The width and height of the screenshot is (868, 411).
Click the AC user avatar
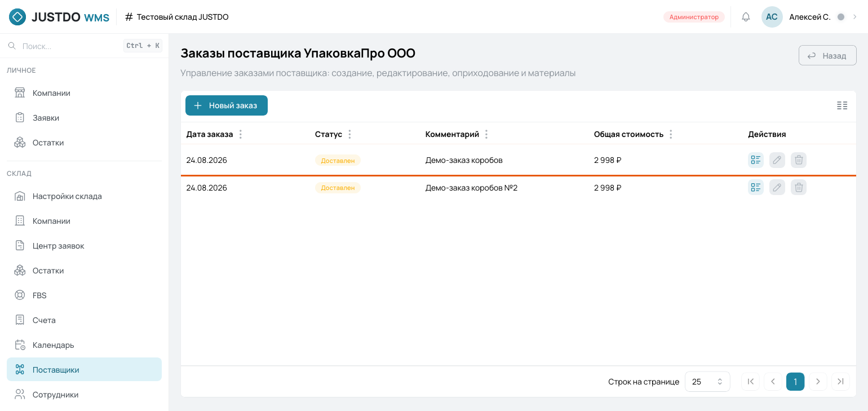(x=772, y=17)
